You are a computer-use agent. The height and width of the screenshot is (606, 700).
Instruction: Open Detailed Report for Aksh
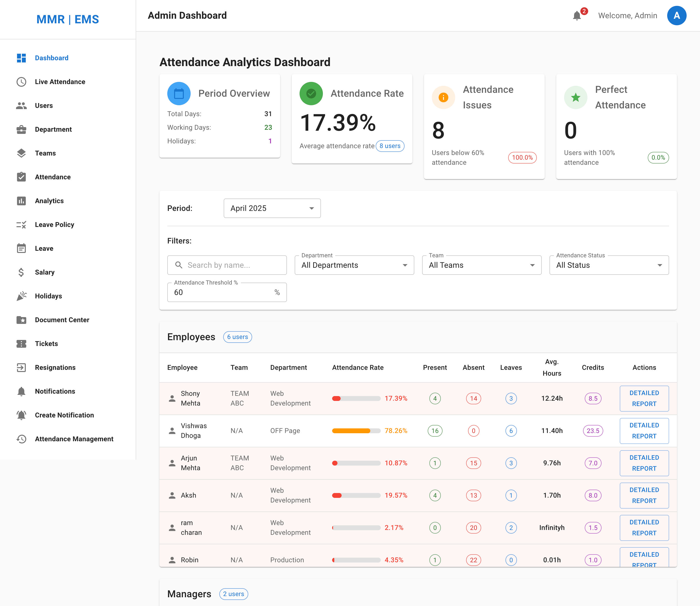point(644,495)
